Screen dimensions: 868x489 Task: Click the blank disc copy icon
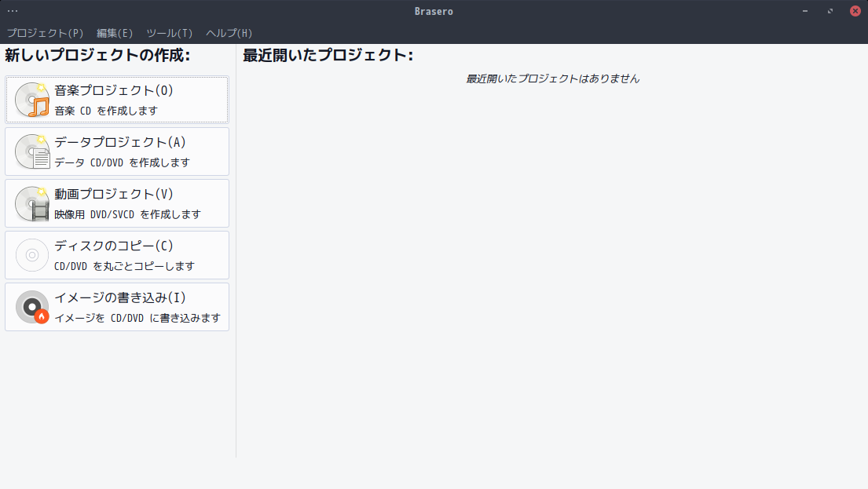tap(32, 255)
